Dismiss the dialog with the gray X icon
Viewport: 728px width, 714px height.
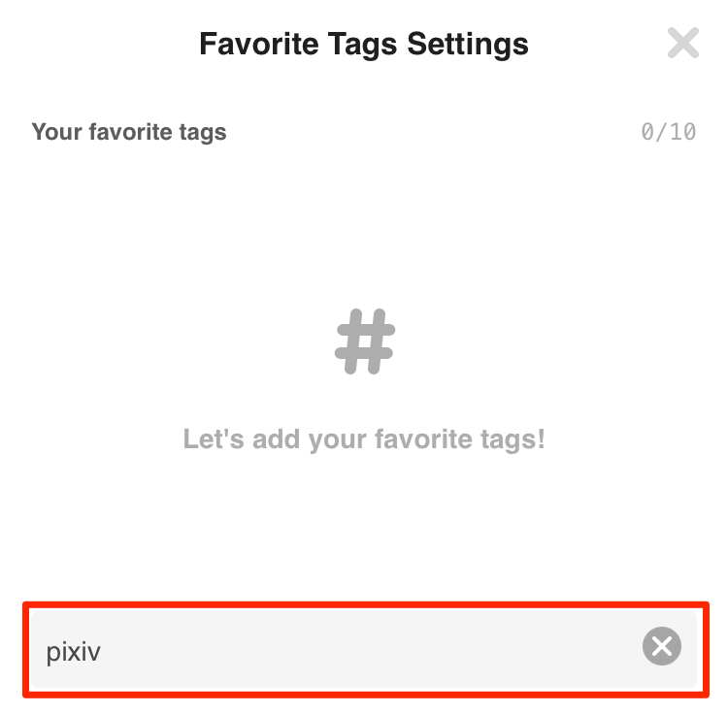[683, 43]
